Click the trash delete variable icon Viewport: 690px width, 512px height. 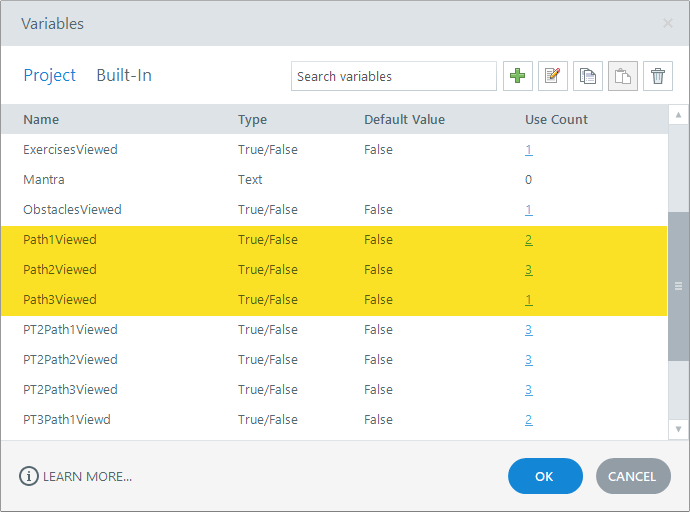point(658,76)
